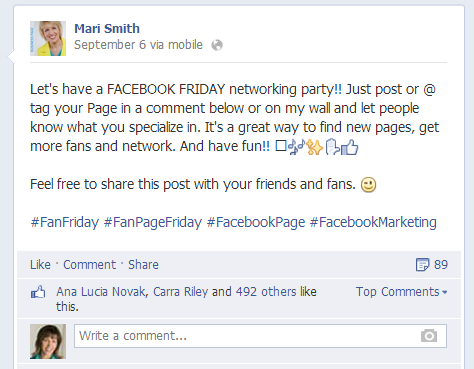Image resolution: width=474 pixels, height=369 pixels.
Task: Share this Facebook Friday post
Action: (143, 265)
